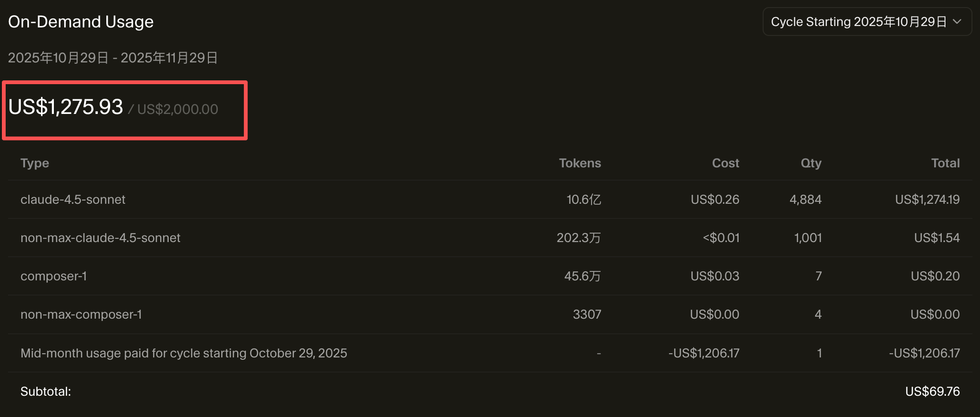The width and height of the screenshot is (980, 417).
Task: Click the Subtotal label
Action: tap(45, 391)
